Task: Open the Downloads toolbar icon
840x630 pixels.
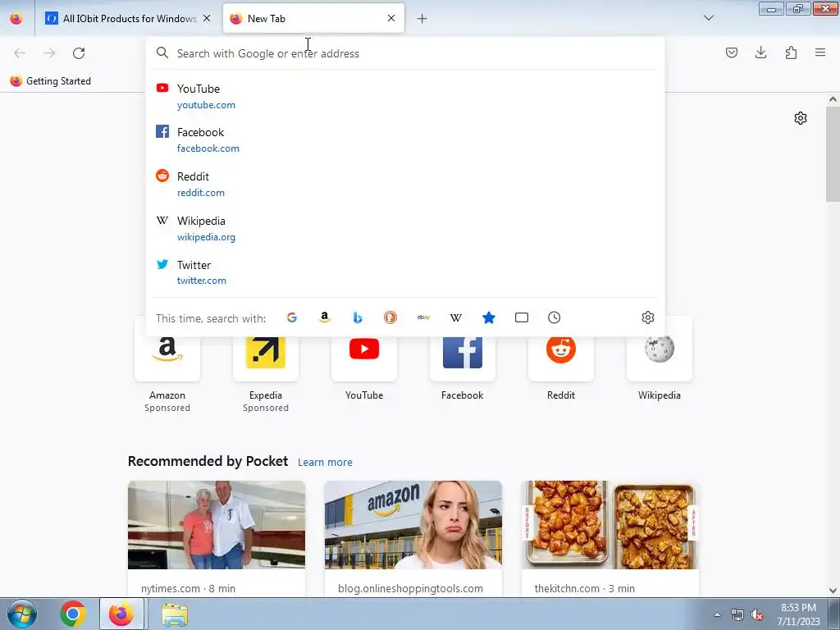Action: click(760, 52)
